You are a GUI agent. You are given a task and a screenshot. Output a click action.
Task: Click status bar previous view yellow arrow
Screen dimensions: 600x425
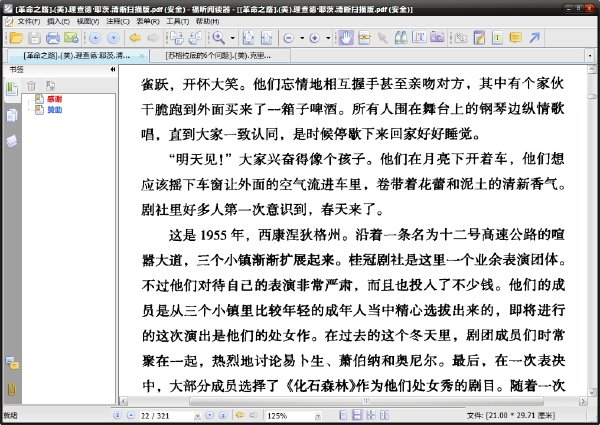pos(240,415)
